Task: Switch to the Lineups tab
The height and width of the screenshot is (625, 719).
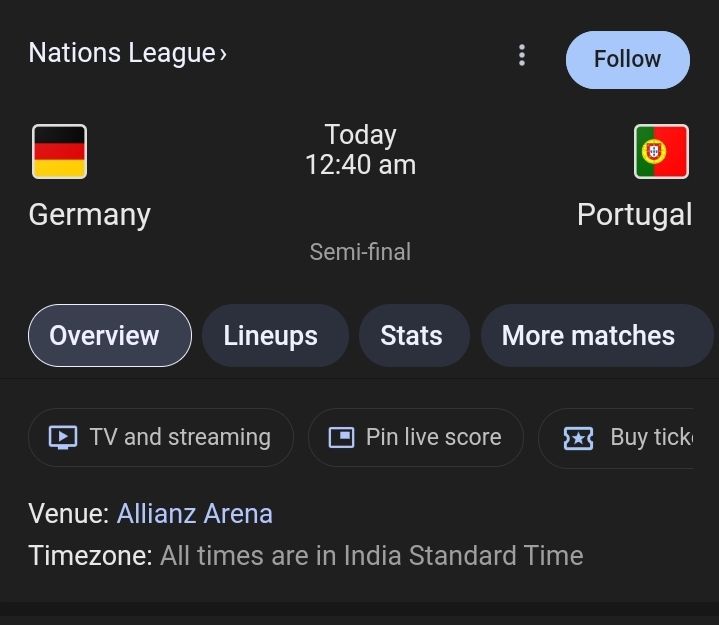Action: [275, 335]
